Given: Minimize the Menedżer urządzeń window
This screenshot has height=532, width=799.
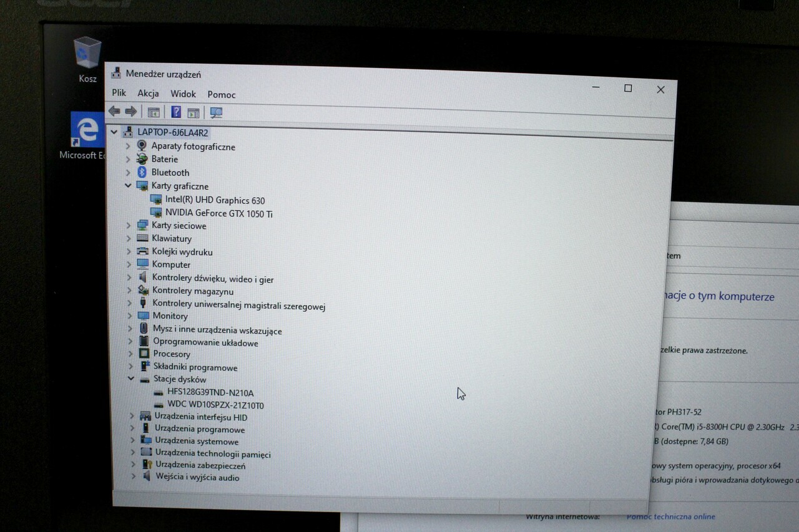Looking at the screenshot, I should point(596,88).
